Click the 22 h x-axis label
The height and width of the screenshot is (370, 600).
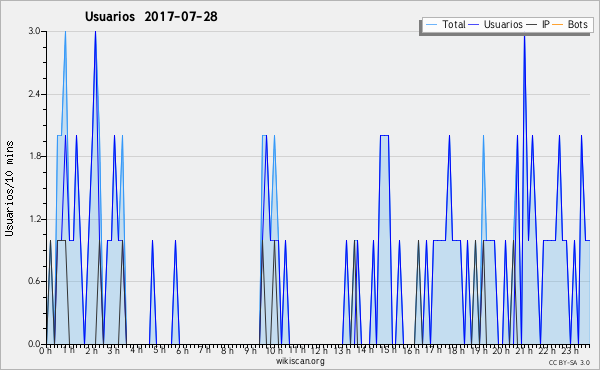tap(547, 350)
